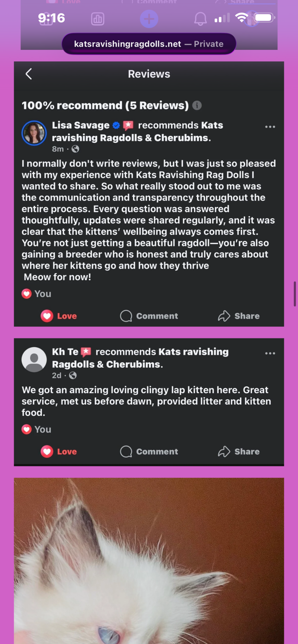
Task: Share Lisa Savage's review
Action: click(239, 316)
